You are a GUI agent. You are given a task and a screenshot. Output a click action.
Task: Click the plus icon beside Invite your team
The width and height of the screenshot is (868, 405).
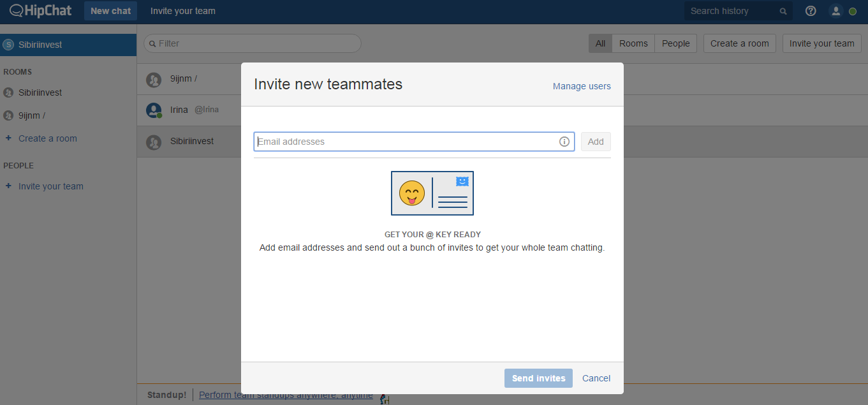pyautogui.click(x=8, y=186)
